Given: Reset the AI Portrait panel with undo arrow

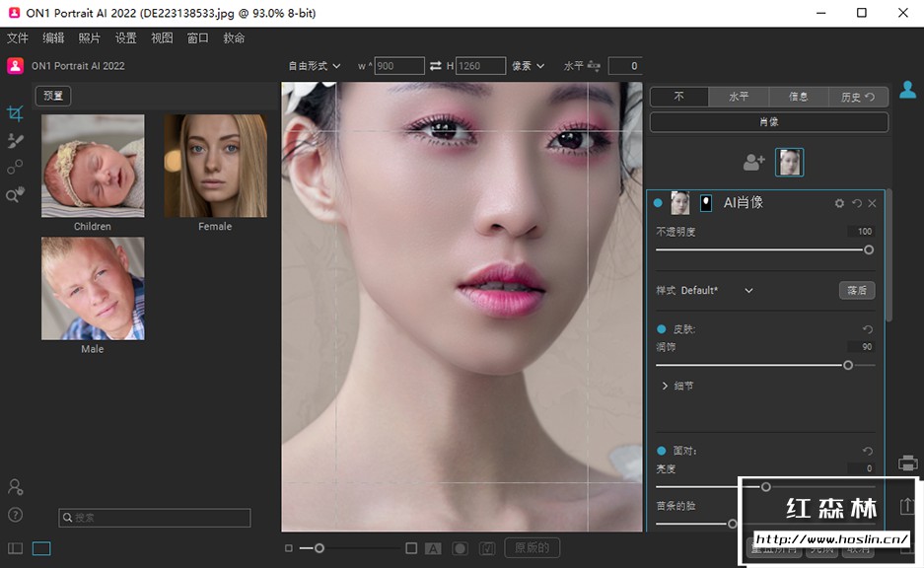Looking at the screenshot, I should [x=856, y=203].
